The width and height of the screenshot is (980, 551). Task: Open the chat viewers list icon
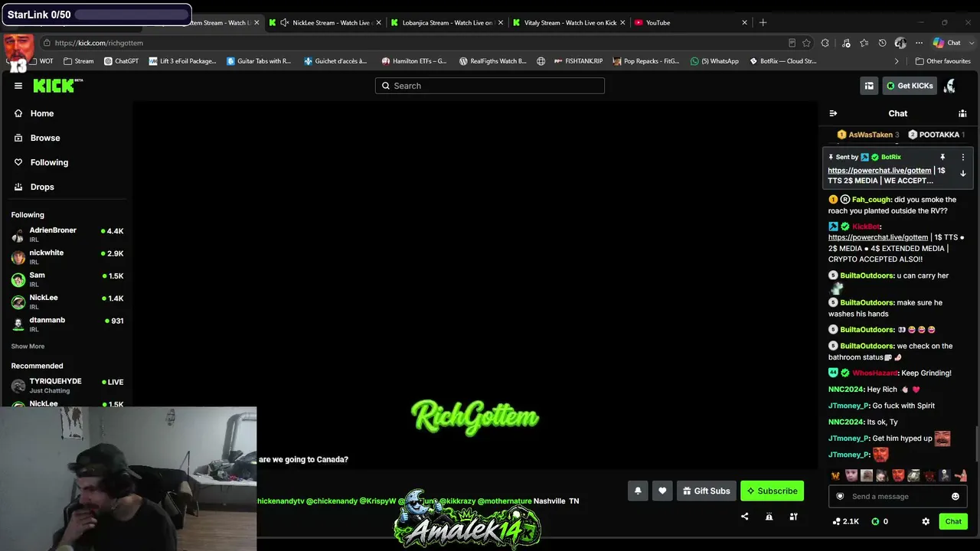point(962,113)
